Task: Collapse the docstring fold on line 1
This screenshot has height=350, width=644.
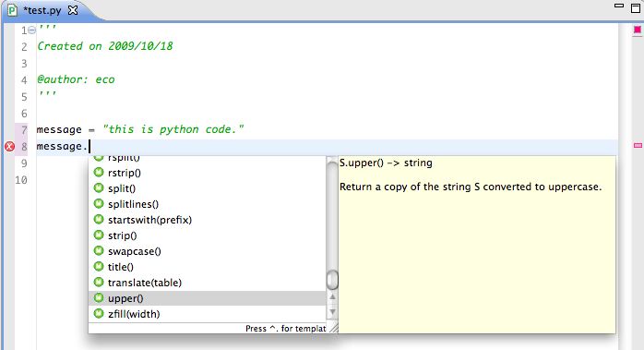Action: 31,30
